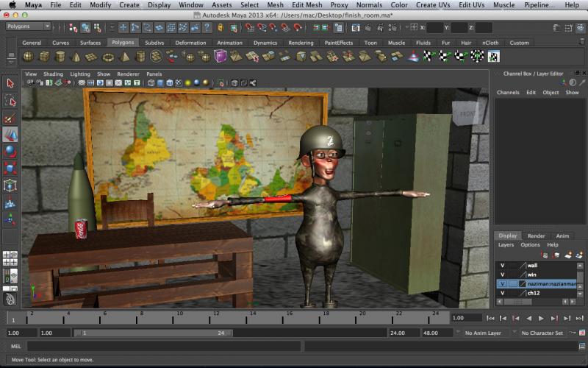
Task: Hide the ch12 layer using V box
Action: 503,293
